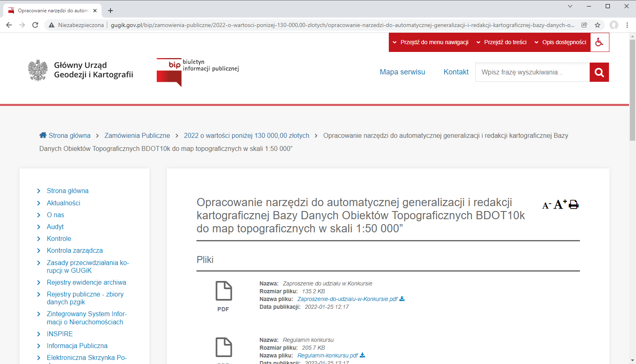This screenshot has height=364, width=636.
Task: Increase font size with A+ icon
Action: [x=560, y=204]
